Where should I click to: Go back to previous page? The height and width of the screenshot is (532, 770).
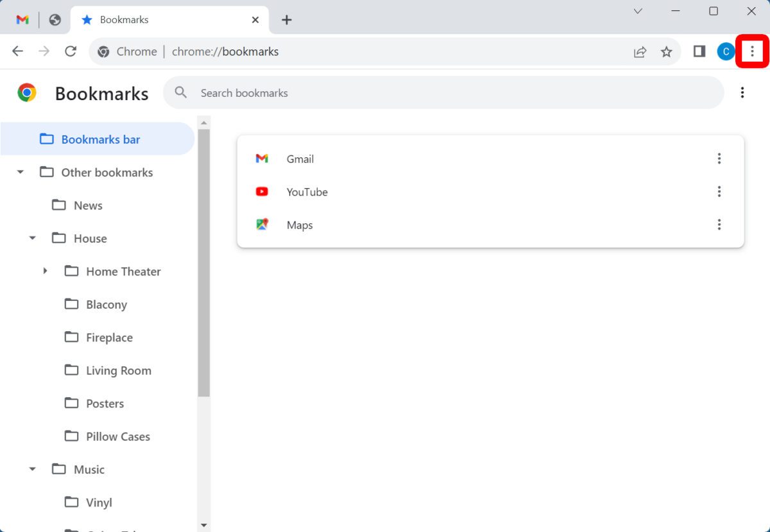coord(17,51)
